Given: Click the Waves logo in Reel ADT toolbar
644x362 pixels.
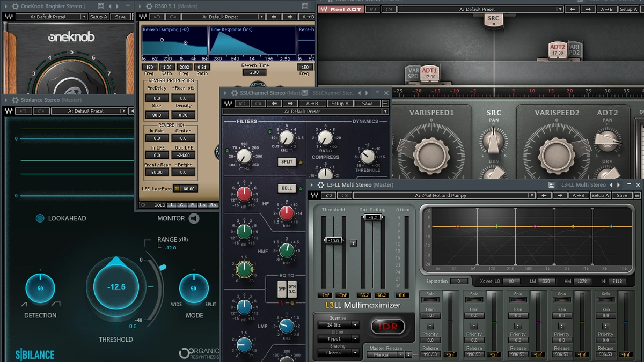Looking at the screenshot, I should coord(324,9).
